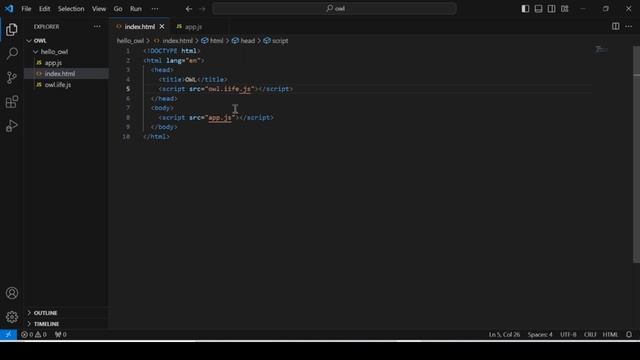The width and height of the screenshot is (640, 360).
Task: Open the File menu
Action: pyautogui.click(x=26, y=9)
